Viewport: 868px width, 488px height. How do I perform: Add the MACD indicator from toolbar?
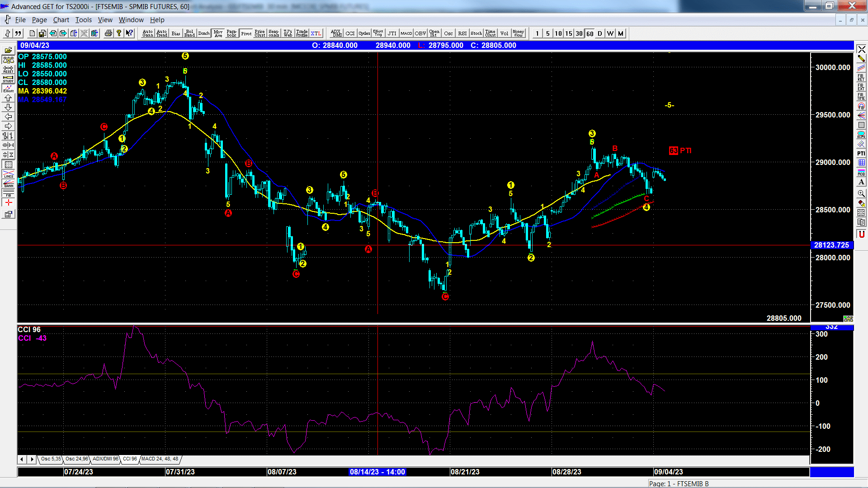[x=406, y=33]
